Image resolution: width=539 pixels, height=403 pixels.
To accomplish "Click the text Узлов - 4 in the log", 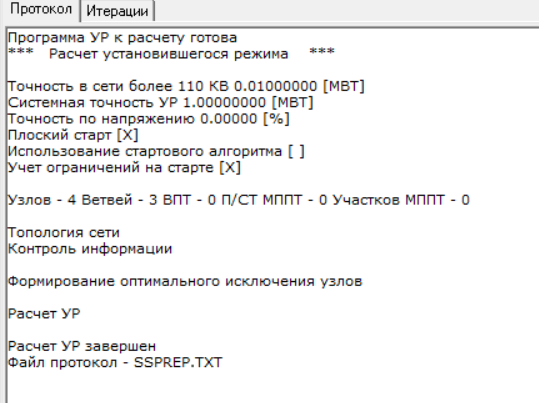I will click(x=42, y=200).
